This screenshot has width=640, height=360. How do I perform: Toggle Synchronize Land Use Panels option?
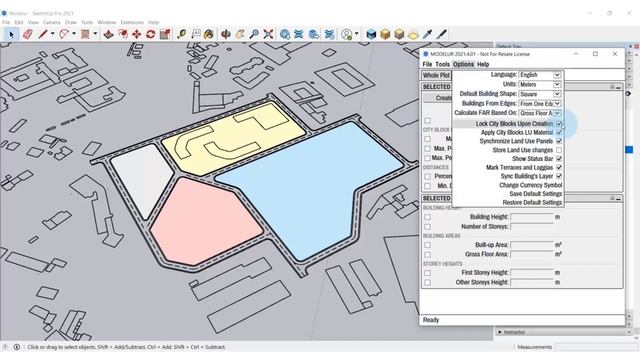559,141
